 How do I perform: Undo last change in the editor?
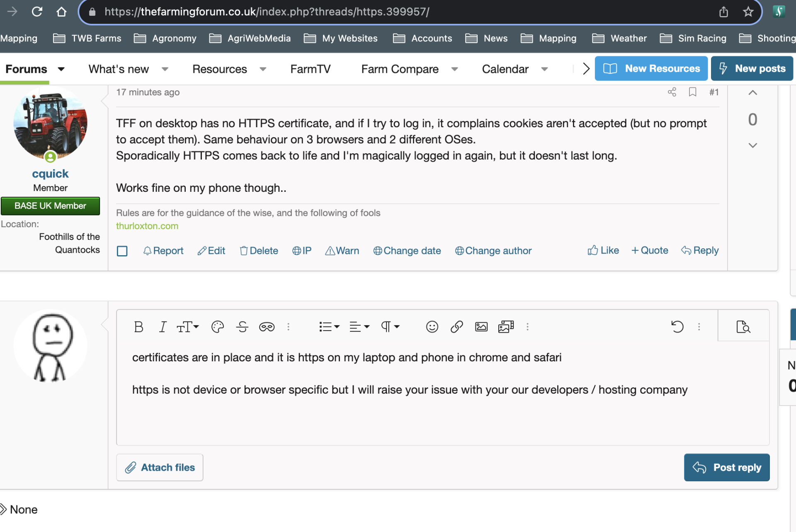(678, 327)
